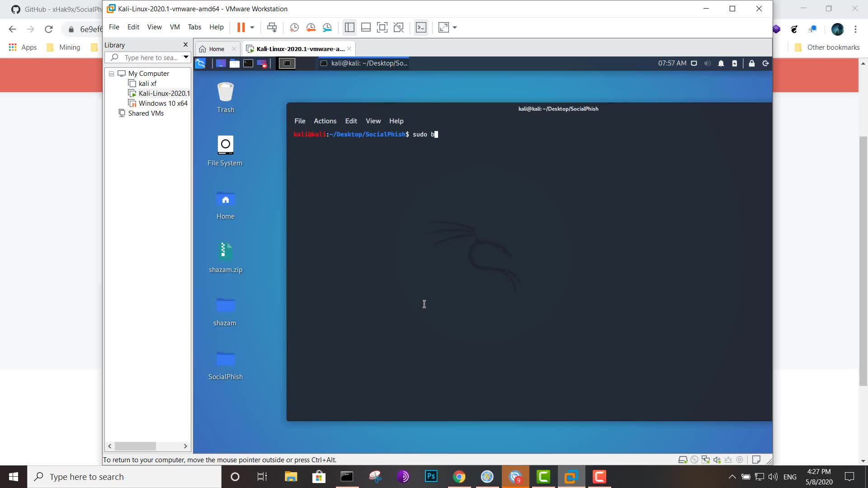
Task: Click the Revert to Snapshot icon
Action: pos(311,28)
